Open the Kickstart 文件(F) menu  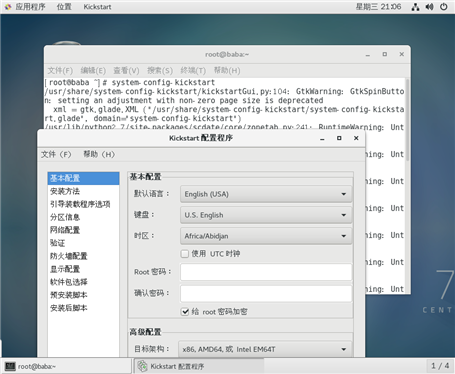click(56, 154)
